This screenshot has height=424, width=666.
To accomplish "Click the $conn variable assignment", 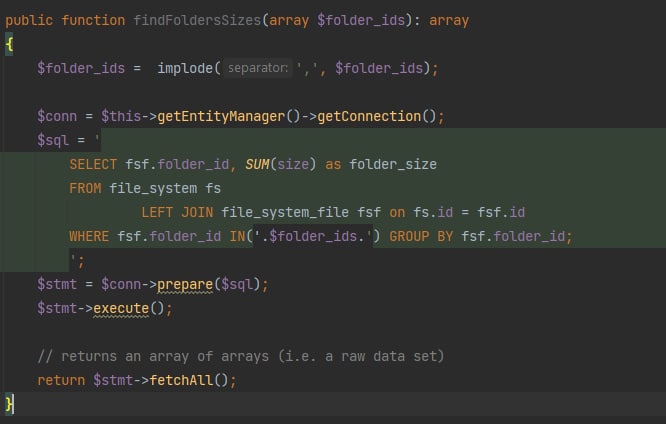I will click(57, 116).
